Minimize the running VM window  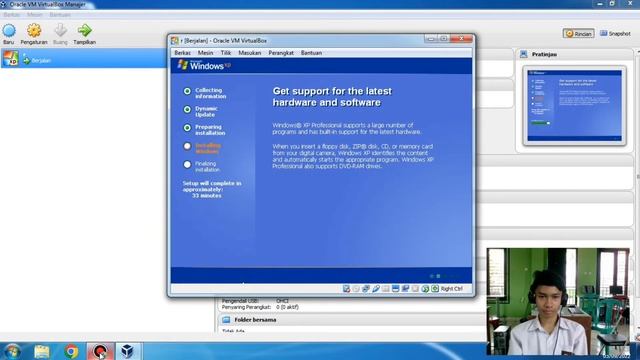coord(431,39)
